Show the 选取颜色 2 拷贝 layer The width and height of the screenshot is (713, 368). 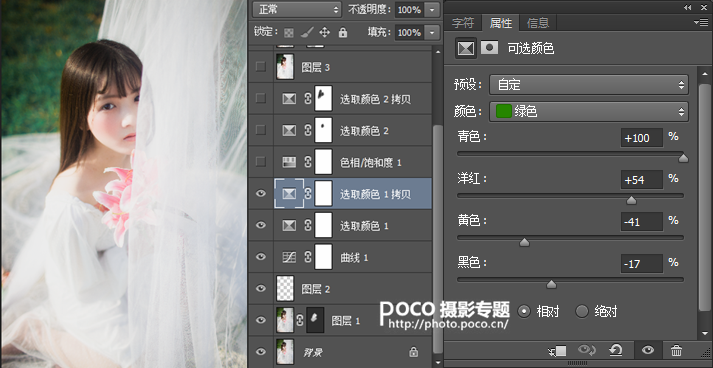pyautogui.click(x=261, y=98)
